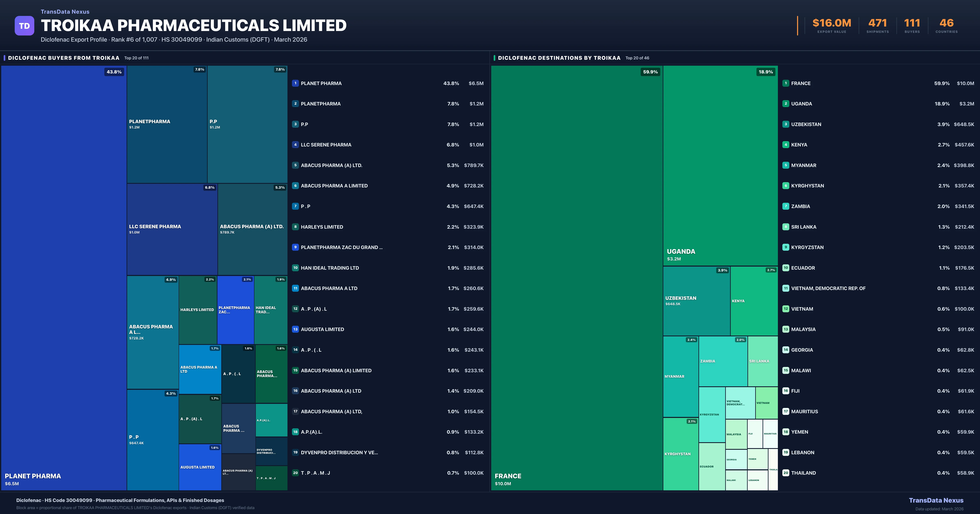
Task: Open the DICLOFENAC DESTINATIONS BY TROIKAA section header
Action: 559,58
